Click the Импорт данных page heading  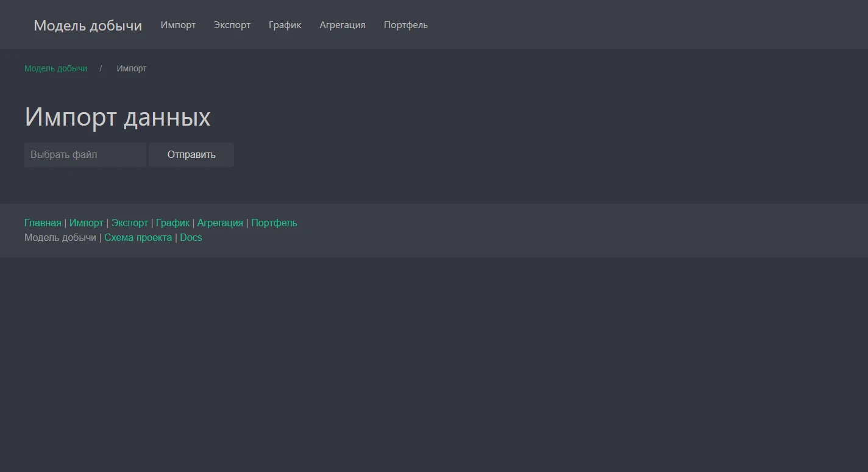tap(118, 117)
